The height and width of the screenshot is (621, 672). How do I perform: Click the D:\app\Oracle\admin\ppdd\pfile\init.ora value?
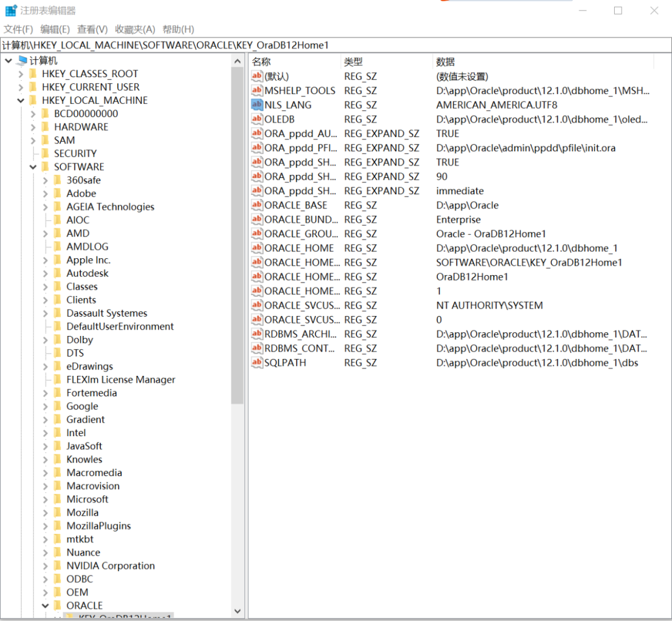[526, 148]
